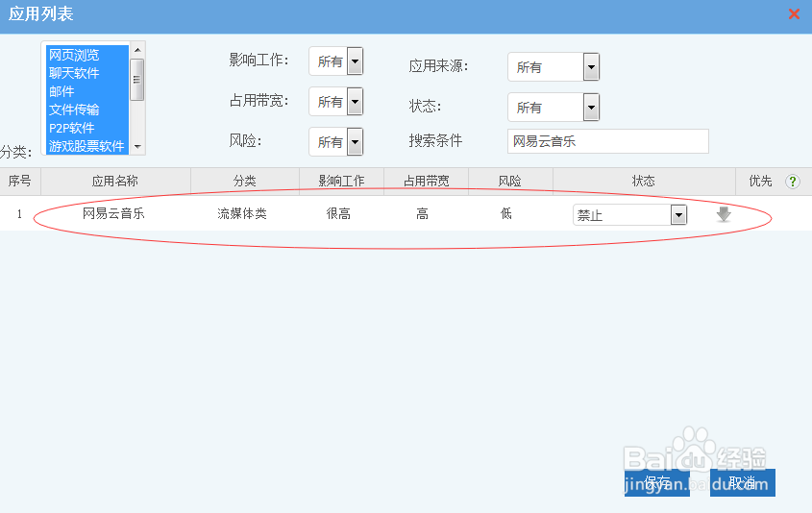Click the category list scroll up arrow
The width and height of the screenshot is (812, 513).
tap(137, 50)
